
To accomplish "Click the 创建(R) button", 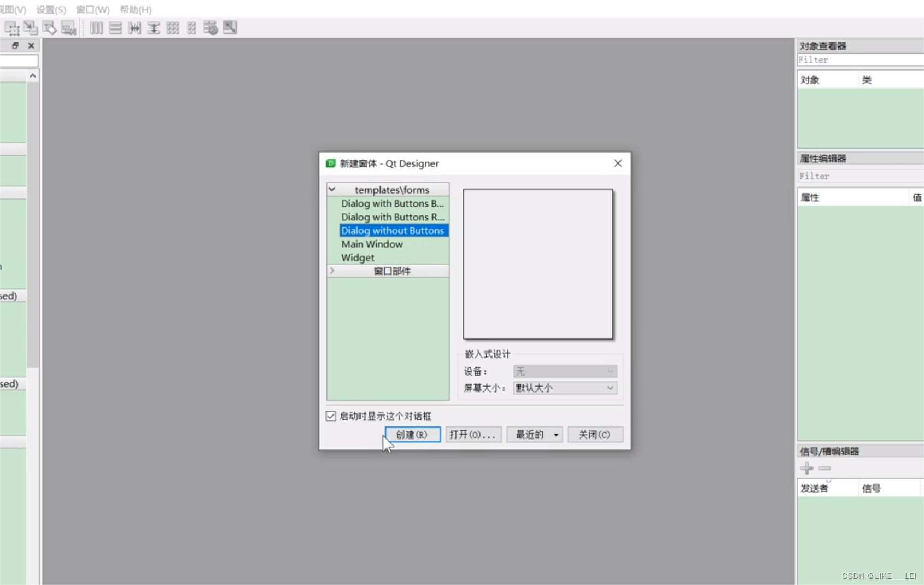I will point(413,435).
